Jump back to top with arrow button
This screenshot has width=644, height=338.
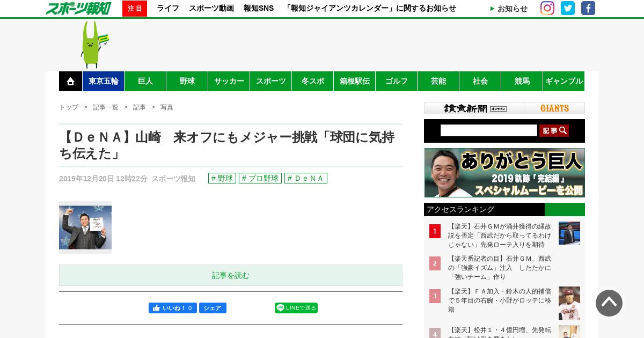pyautogui.click(x=609, y=303)
